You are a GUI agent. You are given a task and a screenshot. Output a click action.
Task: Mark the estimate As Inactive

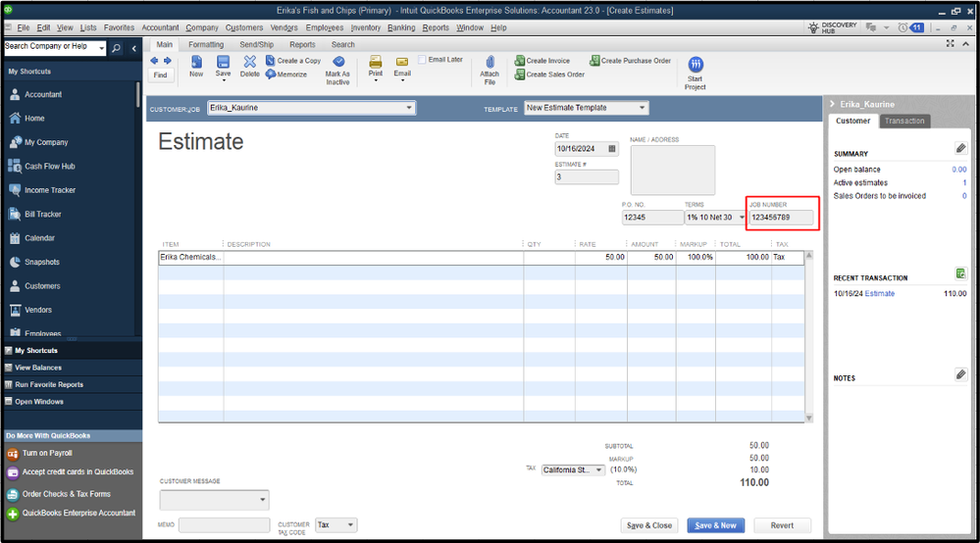337,71
